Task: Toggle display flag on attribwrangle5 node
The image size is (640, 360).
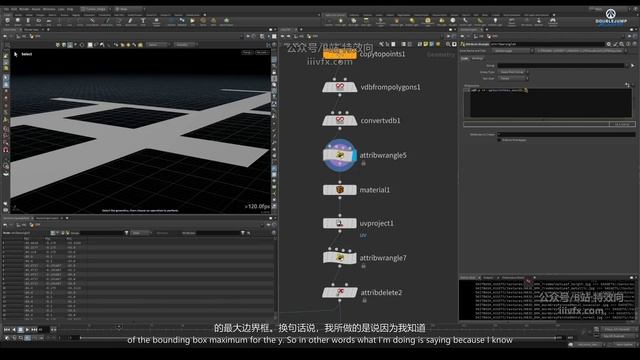Action: pyautogui.click(x=354, y=155)
